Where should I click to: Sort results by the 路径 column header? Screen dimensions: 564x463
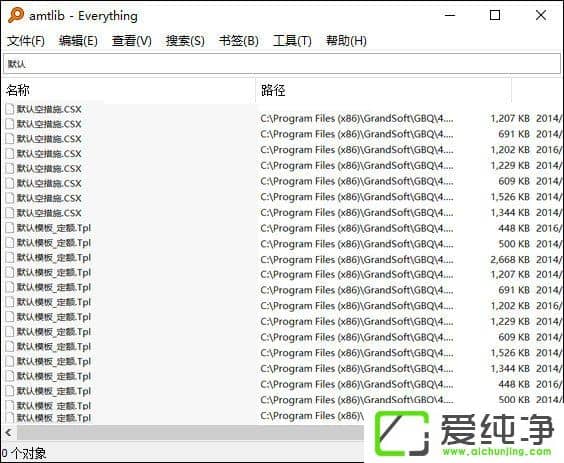[383, 90]
